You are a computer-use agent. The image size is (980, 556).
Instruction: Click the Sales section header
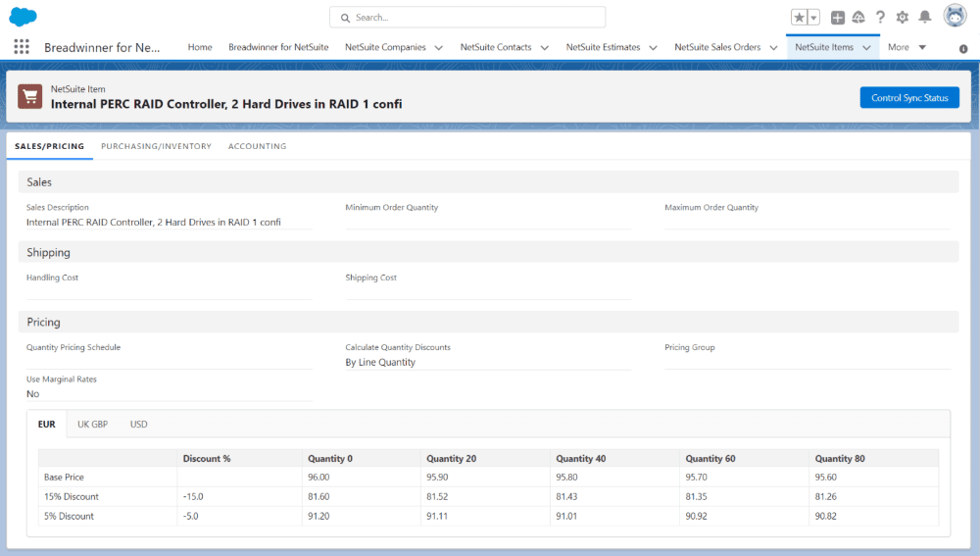489,182
